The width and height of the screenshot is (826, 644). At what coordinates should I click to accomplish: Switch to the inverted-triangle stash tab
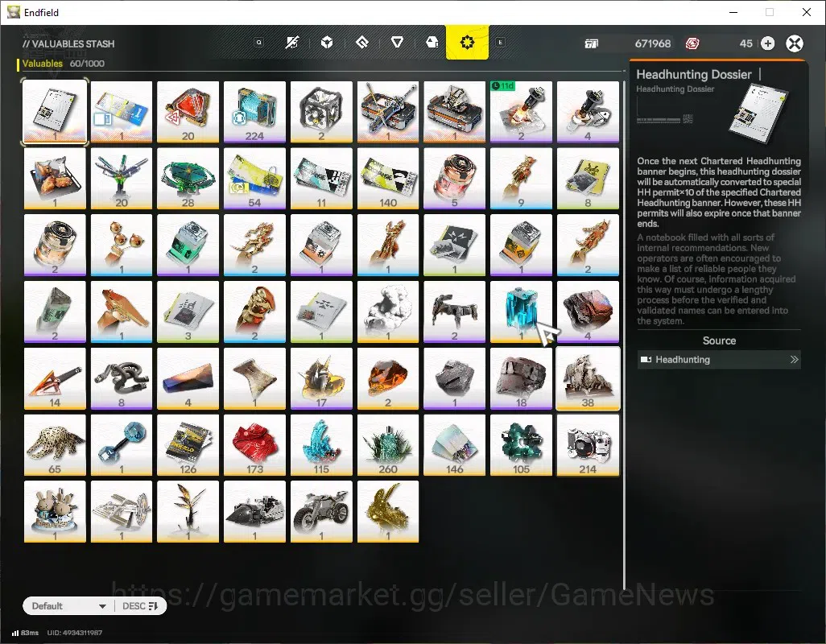coord(397,43)
